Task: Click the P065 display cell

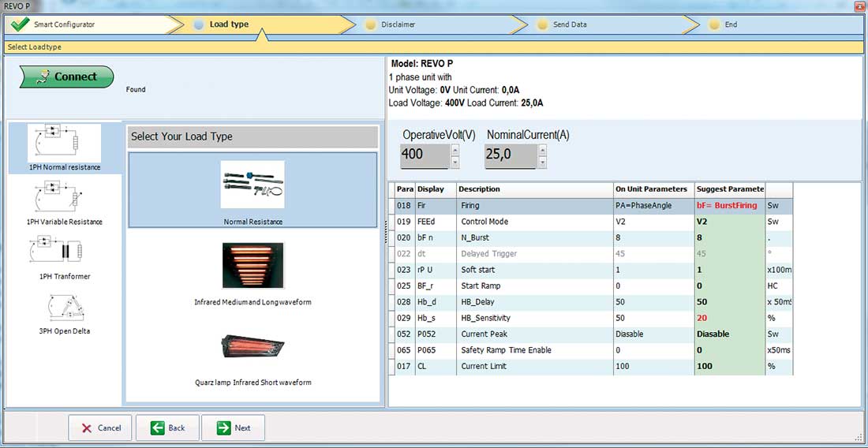Action: (x=436, y=350)
